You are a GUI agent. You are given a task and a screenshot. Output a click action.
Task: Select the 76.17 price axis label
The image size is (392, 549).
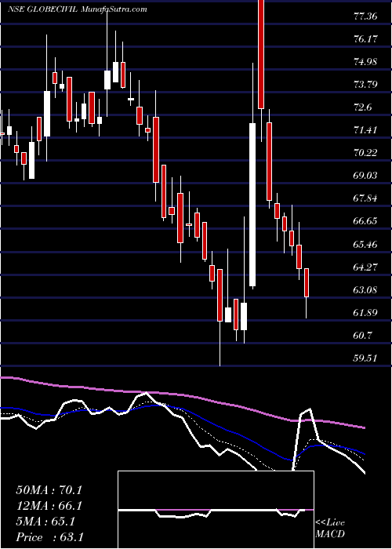pyautogui.click(x=365, y=39)
